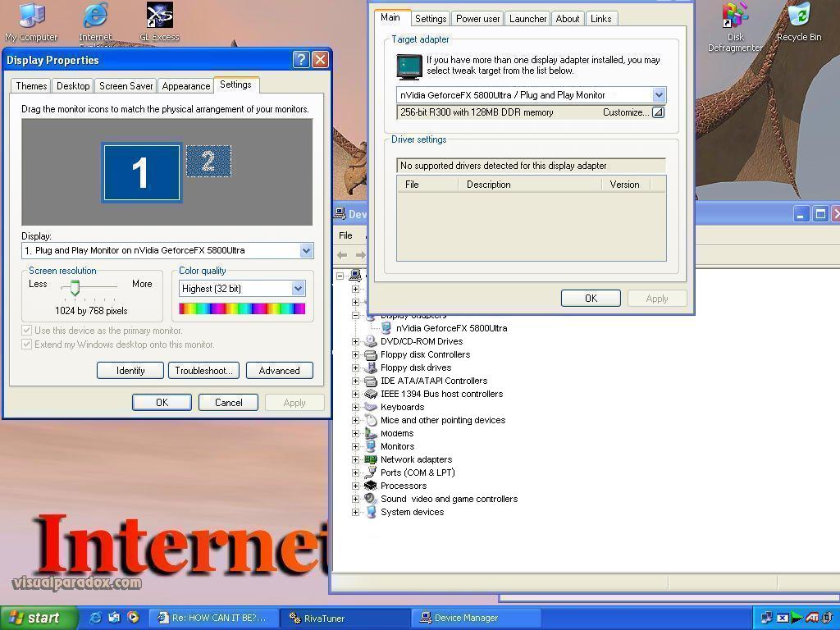
Task: Click the Keyboards device icon
Action: (370, 407)
